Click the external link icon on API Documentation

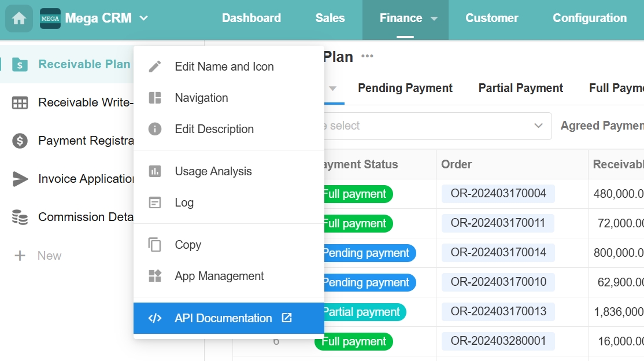pos(287,318)
